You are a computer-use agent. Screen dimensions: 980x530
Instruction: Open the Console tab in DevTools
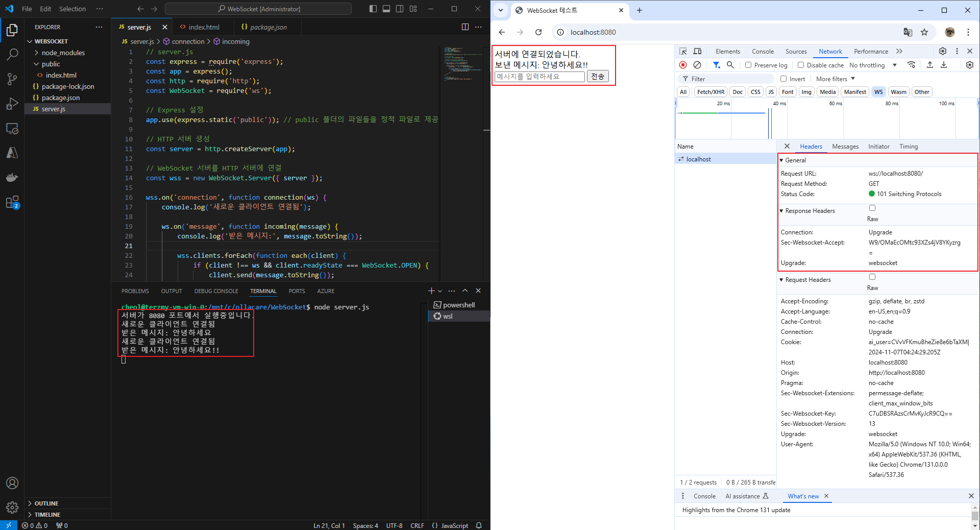tap(763, 52)
